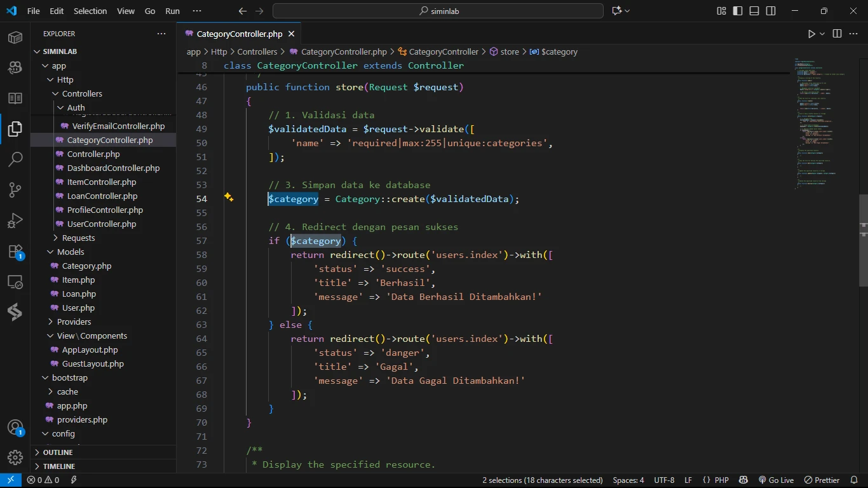Open the Manage gear icon
Viewport: 868px width, 488px height.
tap(15, 457)
